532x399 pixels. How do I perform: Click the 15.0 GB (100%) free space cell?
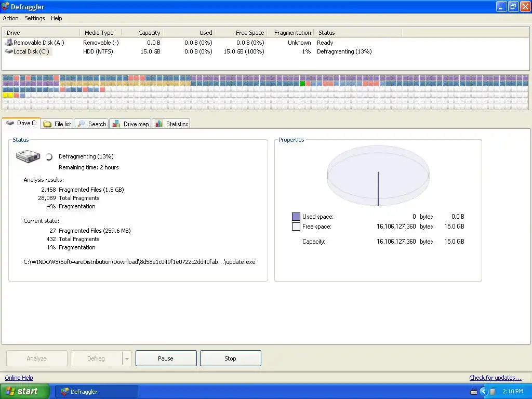click(244, 51)
